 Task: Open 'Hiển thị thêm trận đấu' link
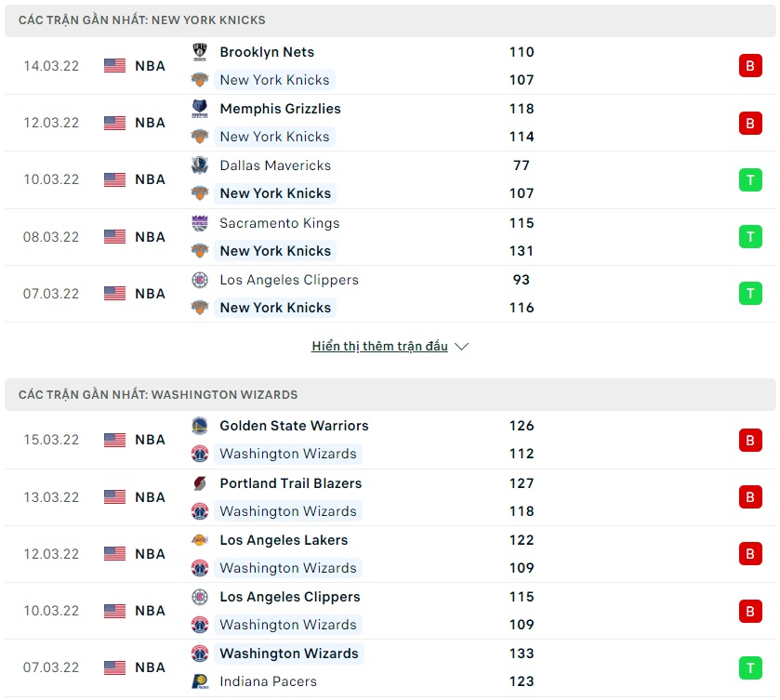pos(379,347)
